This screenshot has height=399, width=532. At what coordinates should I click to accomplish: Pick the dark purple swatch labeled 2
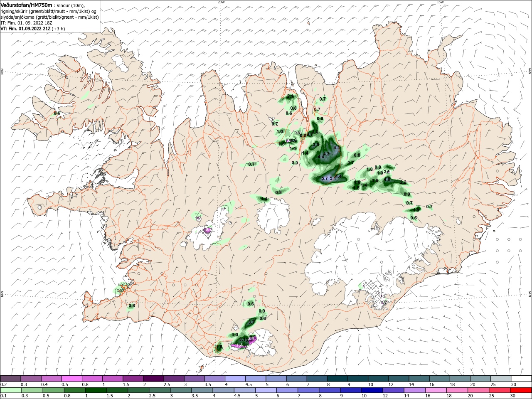tap(153, 379)
